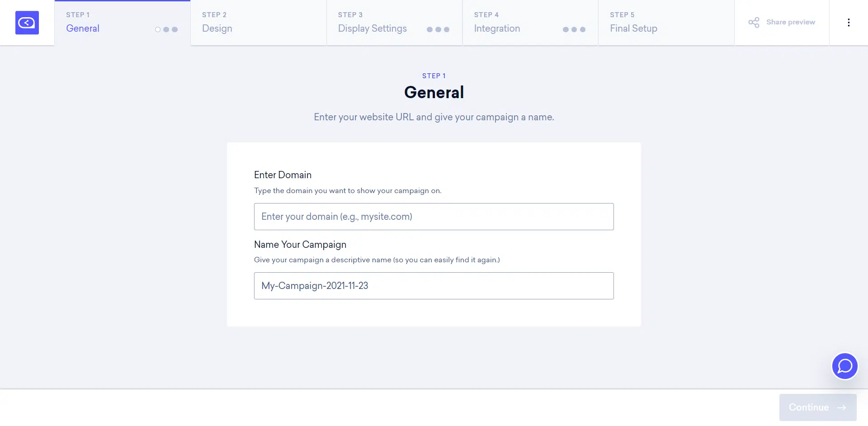Click the General page heading
Image resolution: width=868 pixels, height=426 pixels.
tap(434, 93)
